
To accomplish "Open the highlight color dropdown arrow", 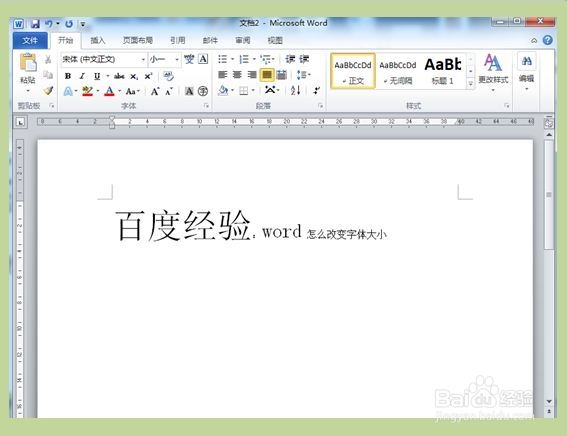I will coord(98,91).
